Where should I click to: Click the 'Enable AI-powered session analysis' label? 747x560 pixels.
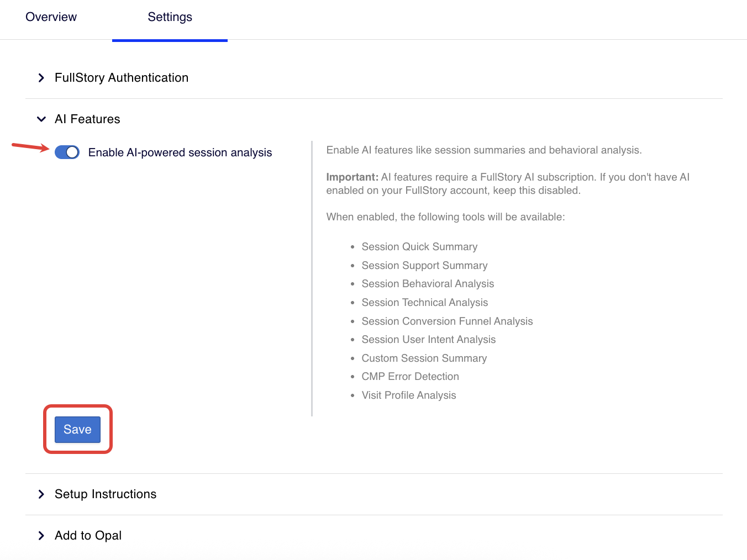(x=180, y=152)
